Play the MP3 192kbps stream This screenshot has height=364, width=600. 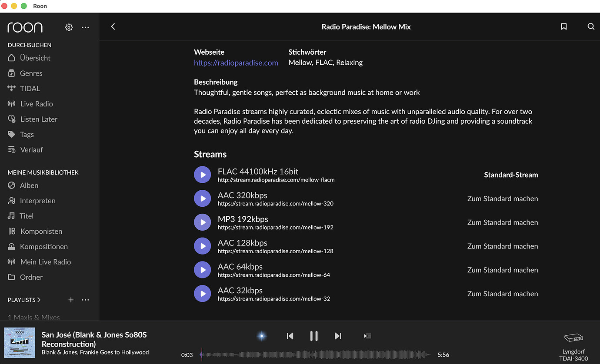click(202, 222)
